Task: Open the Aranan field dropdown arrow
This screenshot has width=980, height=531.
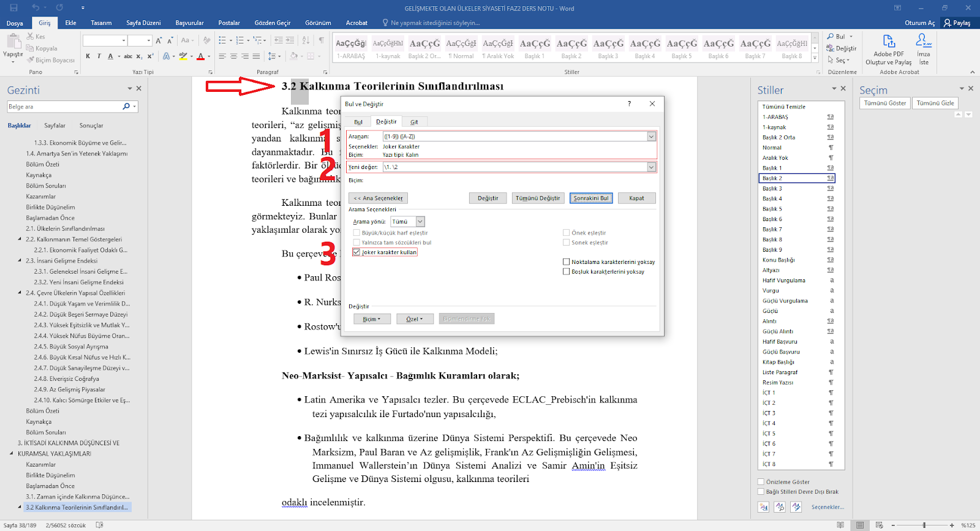Action: coord(651,137)
